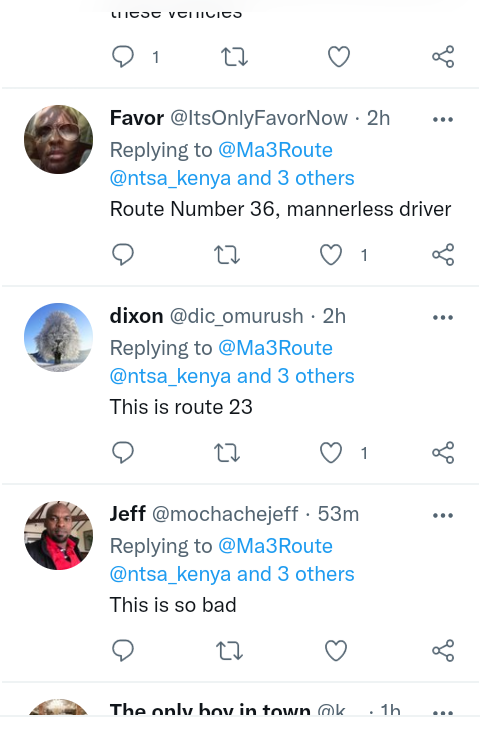Retweet dixon's 'This is route 23' tweet

coord(227,453)
